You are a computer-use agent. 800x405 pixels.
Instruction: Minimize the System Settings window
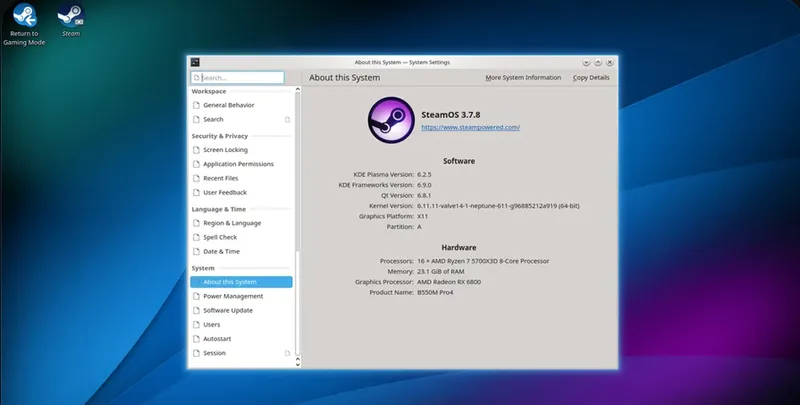pos(586,62)
